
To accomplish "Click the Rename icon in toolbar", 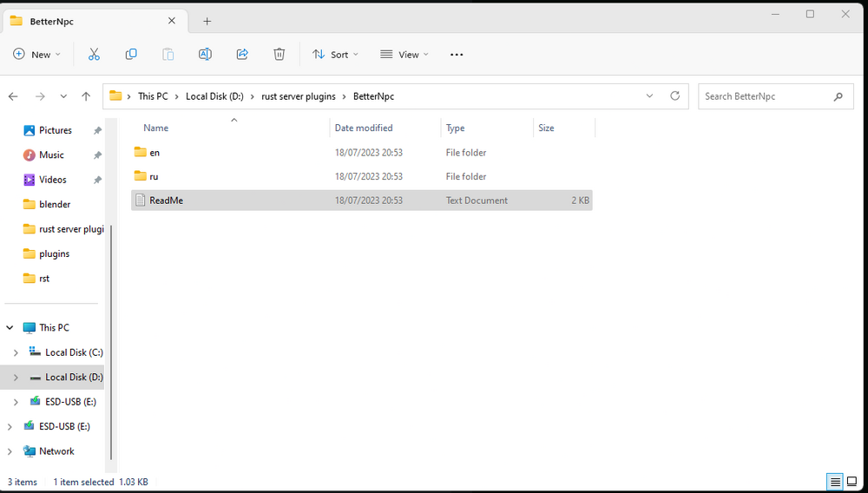I will (x=205, y=55).
